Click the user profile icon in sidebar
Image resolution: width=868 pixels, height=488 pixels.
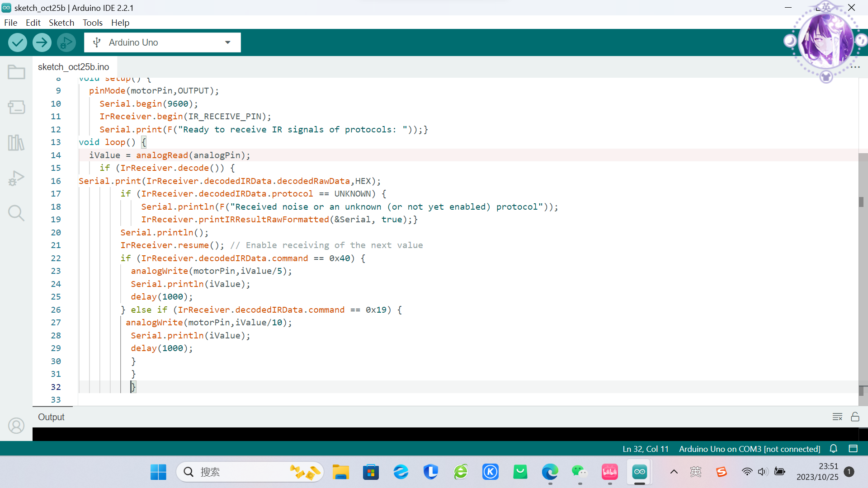[16, 426]
